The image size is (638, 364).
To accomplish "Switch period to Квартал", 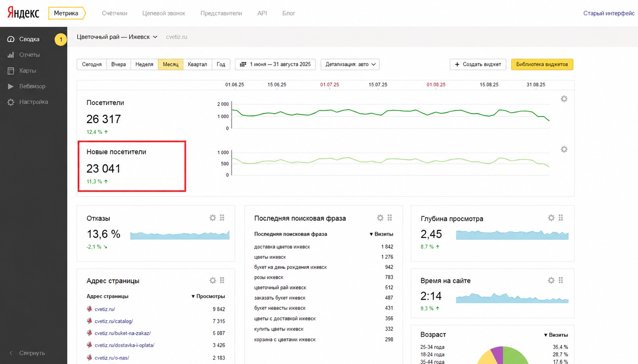I will coord(198,65).
